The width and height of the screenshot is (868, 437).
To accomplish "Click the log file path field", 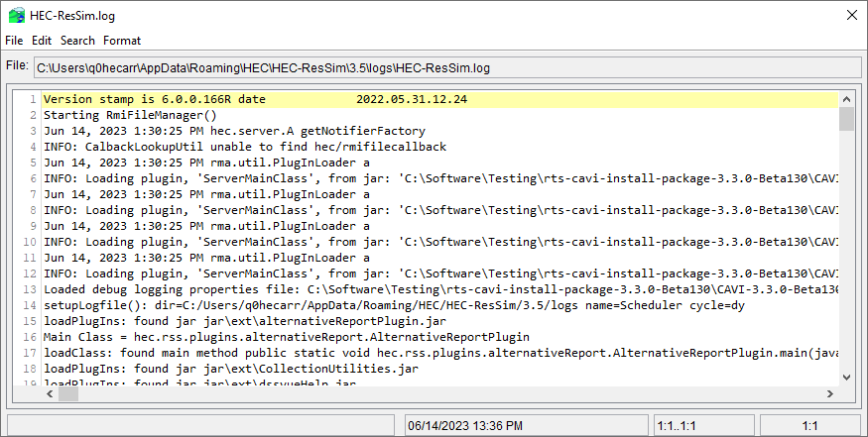I will click(447, 68).
